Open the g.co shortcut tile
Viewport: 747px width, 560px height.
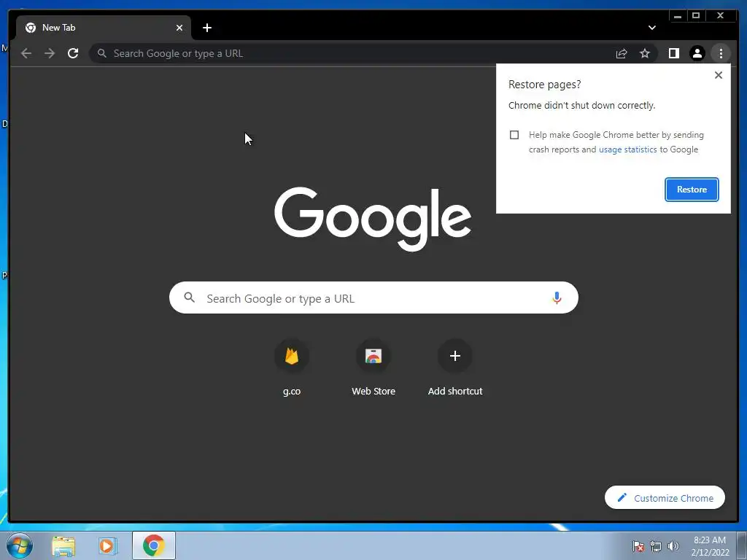(292, 368)
